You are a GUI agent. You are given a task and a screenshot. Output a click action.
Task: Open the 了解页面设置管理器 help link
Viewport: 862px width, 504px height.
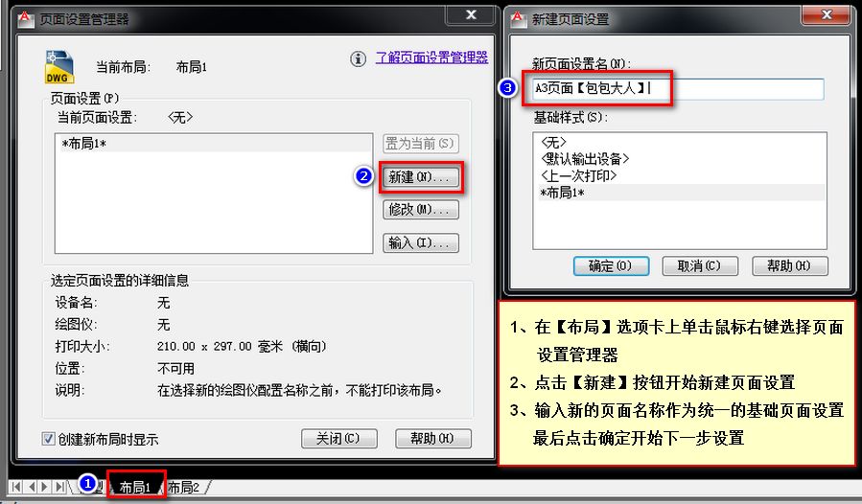coord(431,57)
